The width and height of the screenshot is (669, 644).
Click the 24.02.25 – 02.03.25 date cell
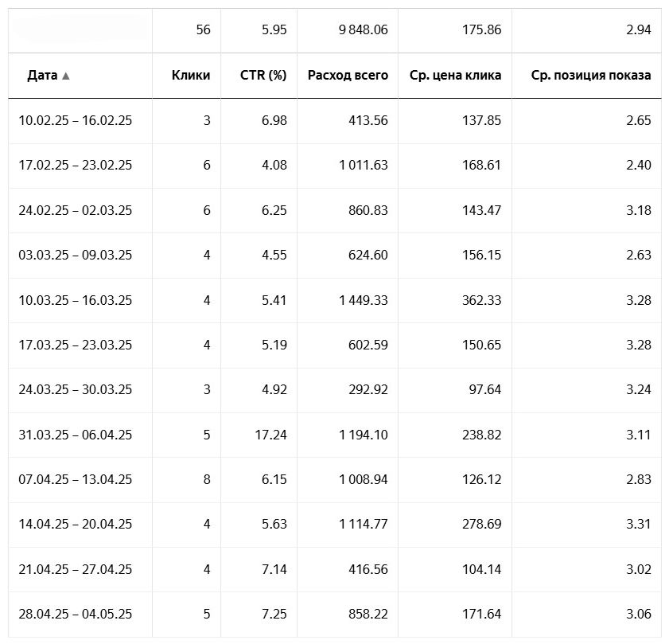click(x=76, y=211)
